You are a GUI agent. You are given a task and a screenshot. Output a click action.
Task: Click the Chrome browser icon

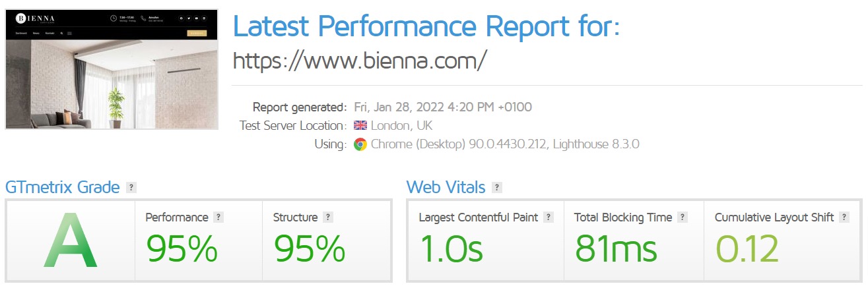click(x=360, y=144)
